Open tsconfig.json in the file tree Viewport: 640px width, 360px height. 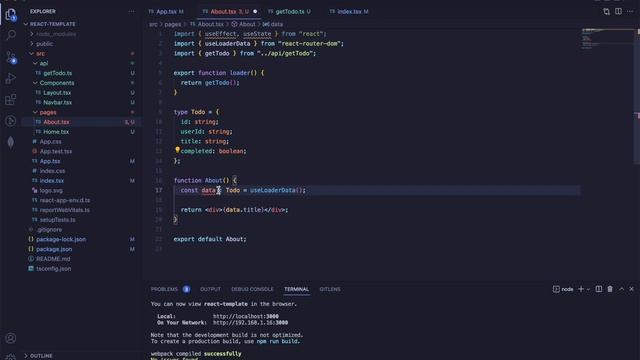[x=53, y=269]
